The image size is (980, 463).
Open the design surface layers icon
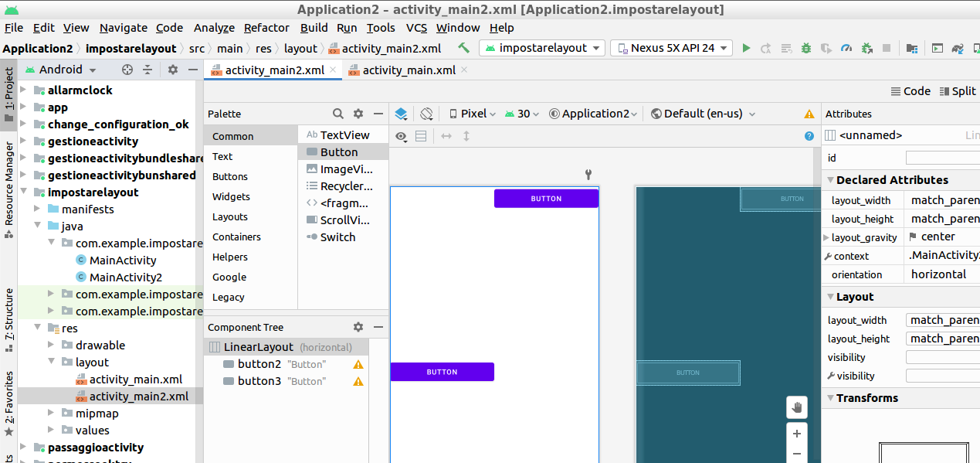pyautogui.click(x=401, y=114)
